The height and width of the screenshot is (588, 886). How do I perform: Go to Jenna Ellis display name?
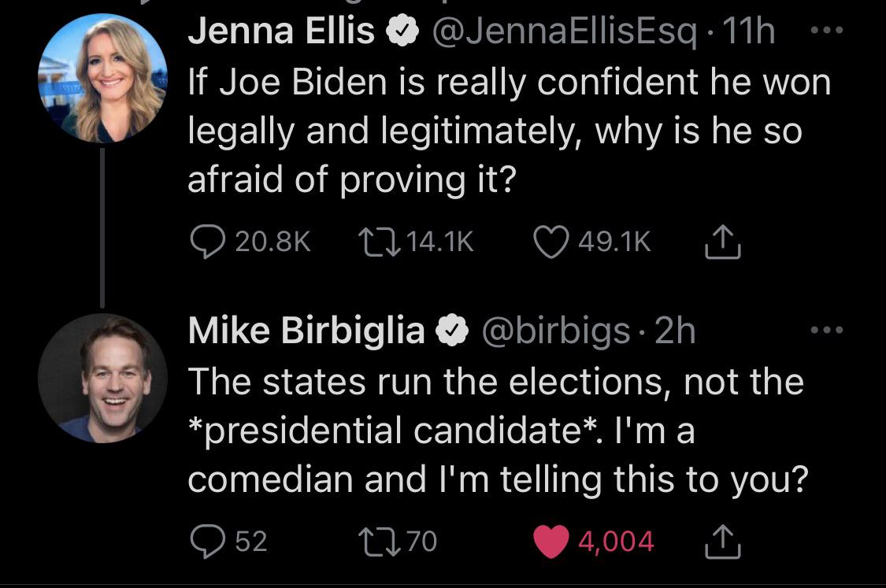pyautogui.click(x=281, y=32)
